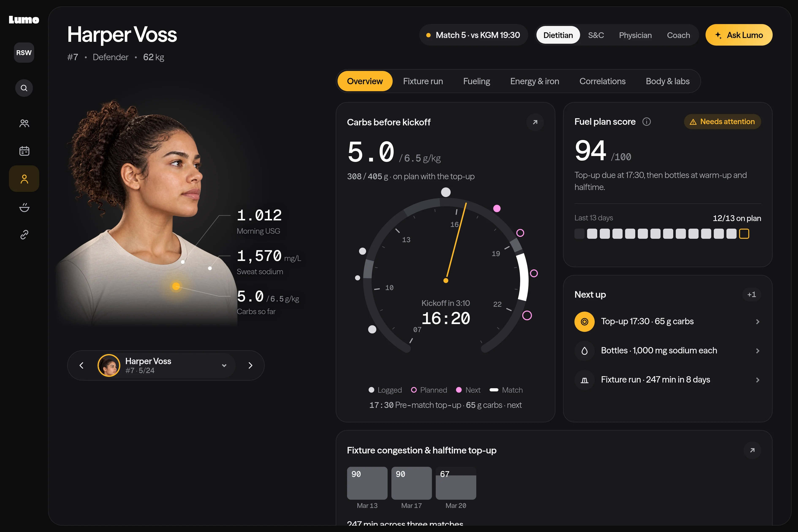The image size is (798, 532).
Task: Click the Lumo logo
Action: point(24,20)
